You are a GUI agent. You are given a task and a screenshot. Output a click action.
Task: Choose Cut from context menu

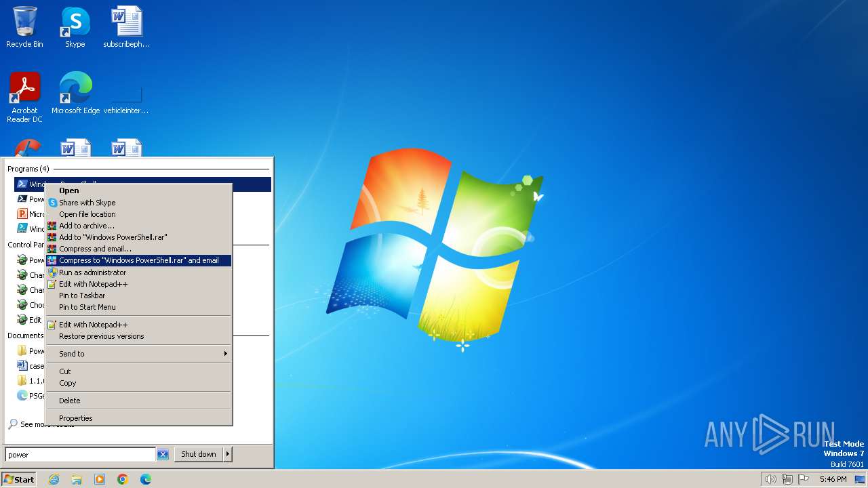click(x=138, y=371)
